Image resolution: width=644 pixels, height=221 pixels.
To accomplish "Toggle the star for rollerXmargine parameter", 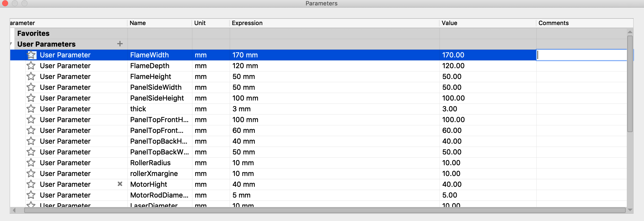I will pyautogui.click(x=31, y=173).
